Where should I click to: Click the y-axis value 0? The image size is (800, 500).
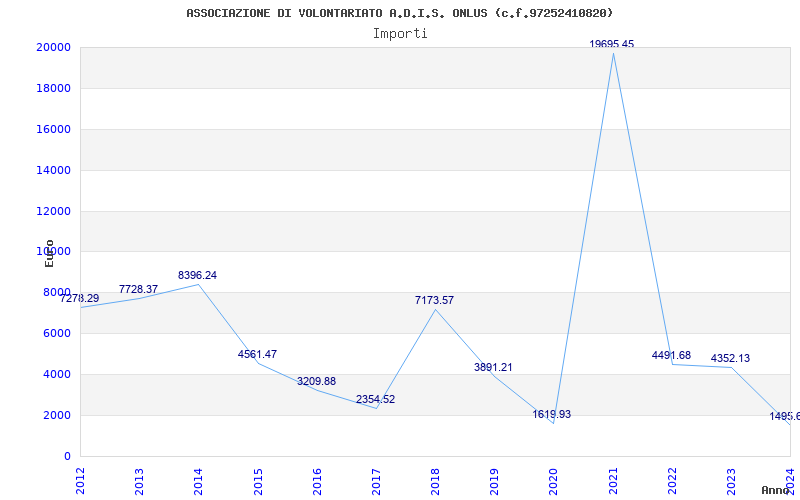[67, 456]
